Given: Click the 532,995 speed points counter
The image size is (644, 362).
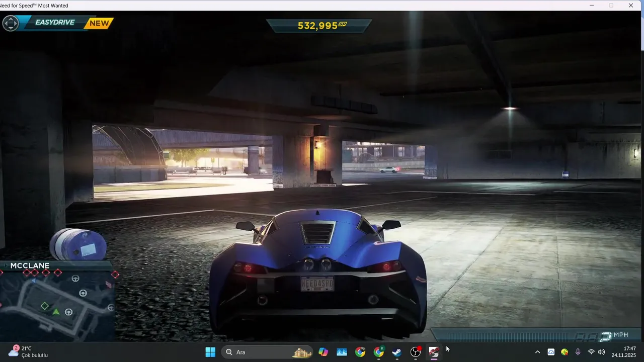Looking at the screenshot, I should point(322,25).
